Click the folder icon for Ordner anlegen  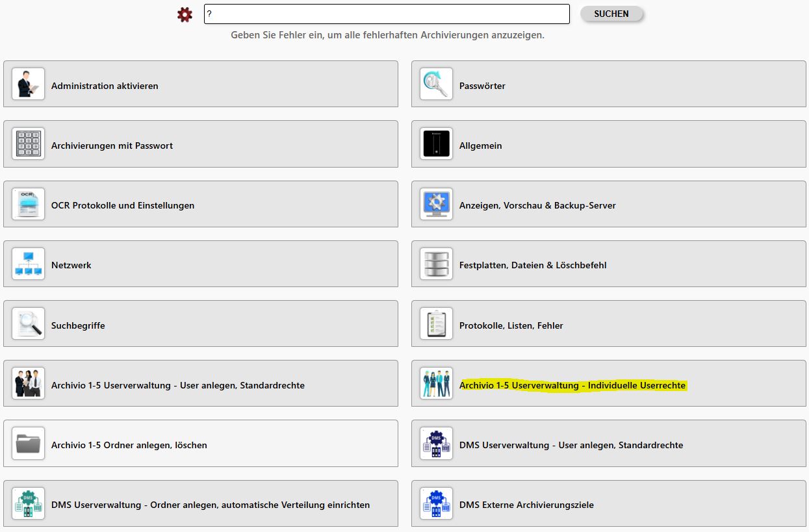click(x=28, y=444)
